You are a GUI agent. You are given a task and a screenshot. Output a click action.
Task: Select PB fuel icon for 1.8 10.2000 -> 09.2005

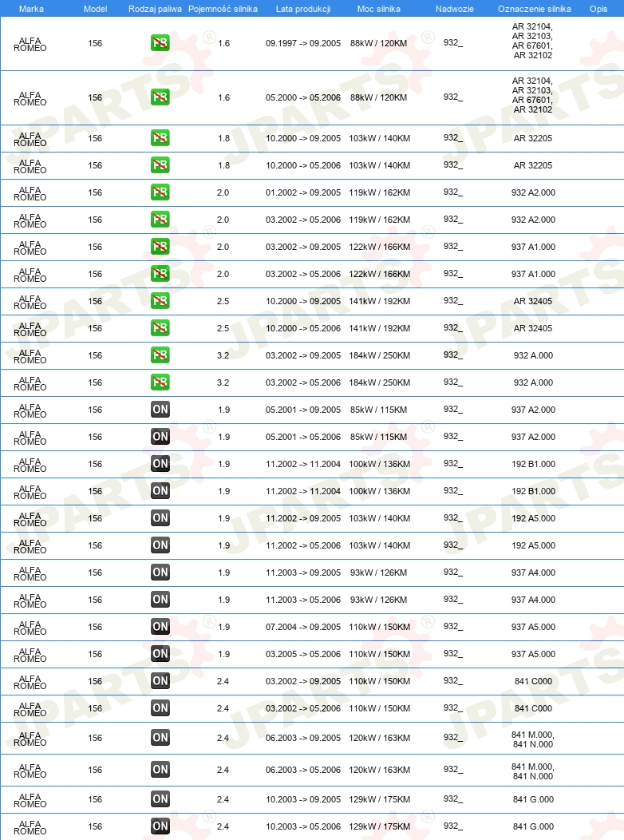pyautogui.click(x=160, y=137)
